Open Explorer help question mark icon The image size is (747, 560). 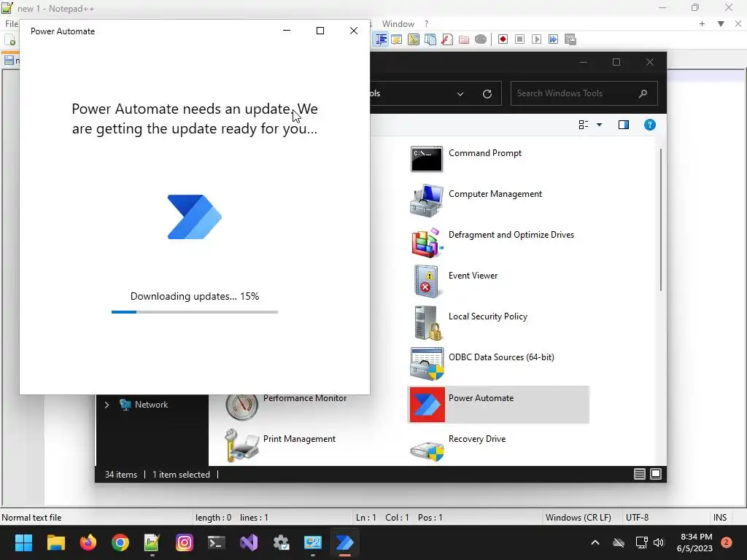pos(650,125)
